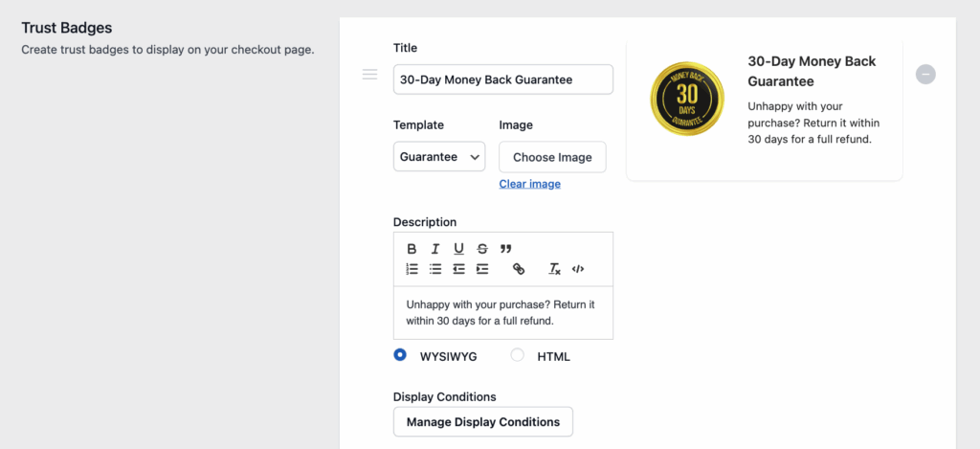Open Manage Display Conditions
Image resolution: width=980 pixels, height=449 pixels.
point(483,422)
